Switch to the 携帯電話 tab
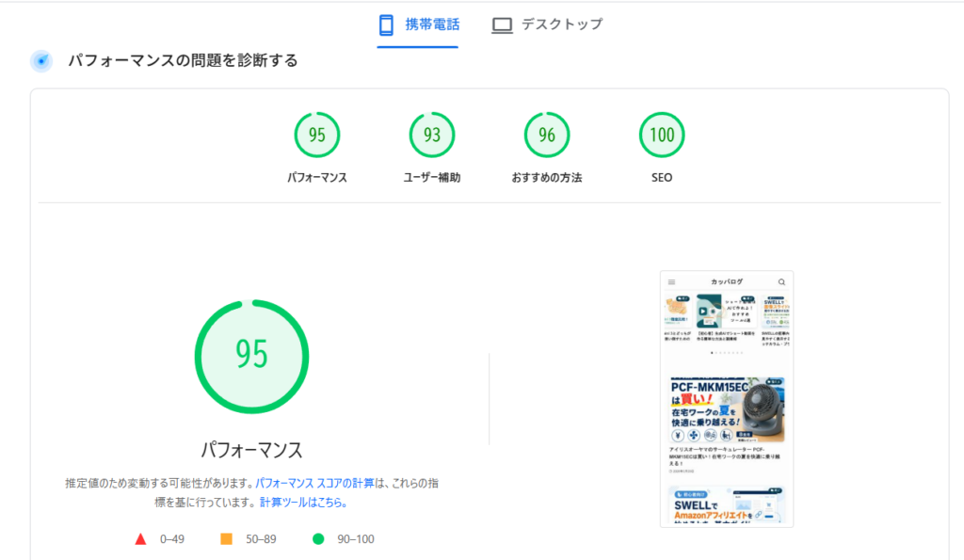 coord(418,24)
